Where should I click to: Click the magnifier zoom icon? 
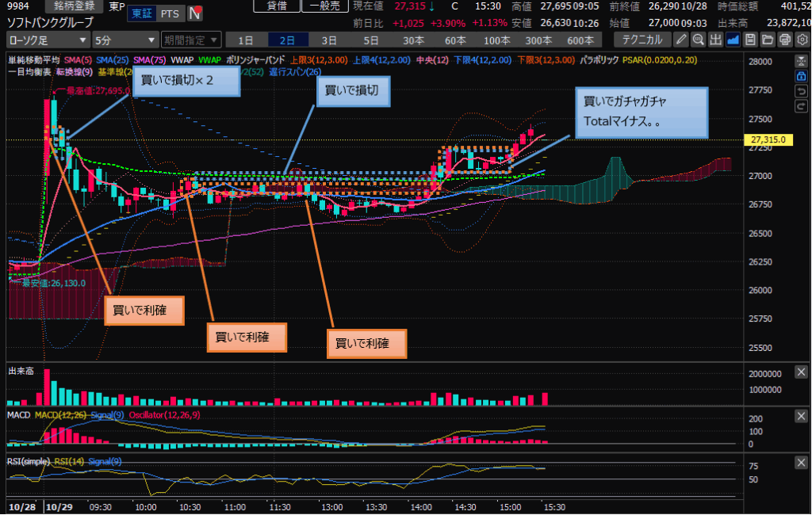(x=698, y=39)
